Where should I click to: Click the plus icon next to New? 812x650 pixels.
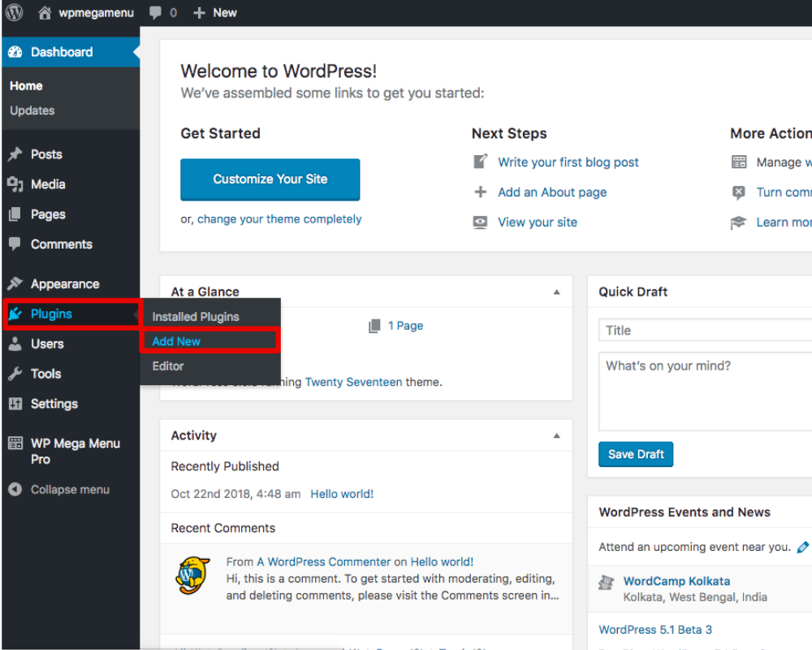[199, 12]
